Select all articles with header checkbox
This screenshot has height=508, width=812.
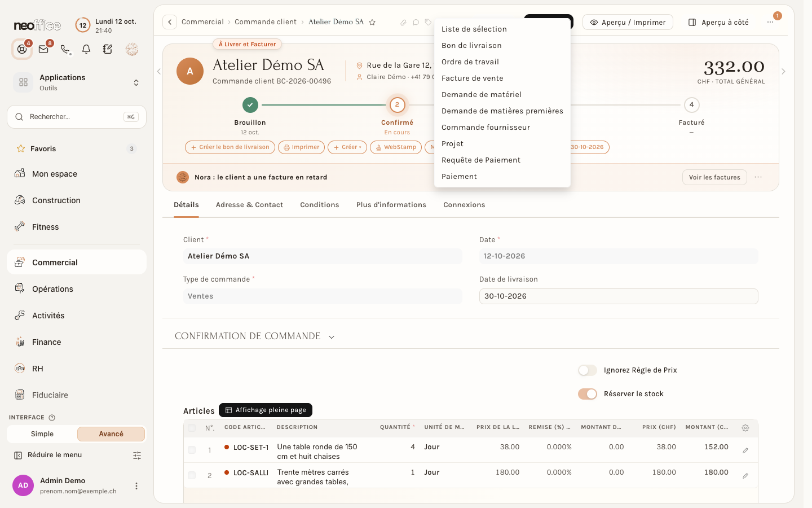pyautogui.click(x=192, y=428)
